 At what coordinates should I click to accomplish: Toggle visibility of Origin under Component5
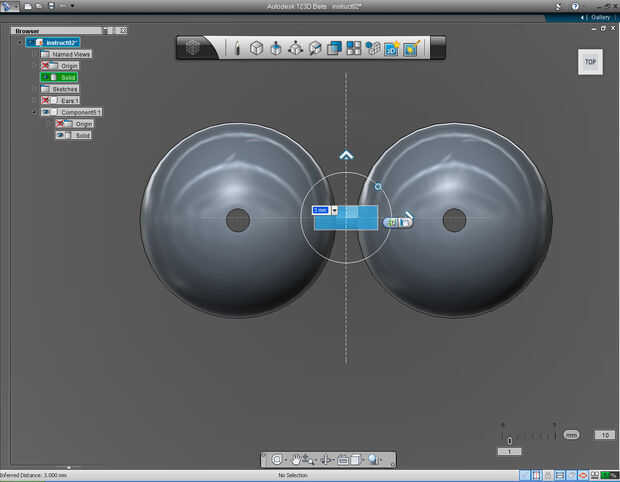click(60, 124)
